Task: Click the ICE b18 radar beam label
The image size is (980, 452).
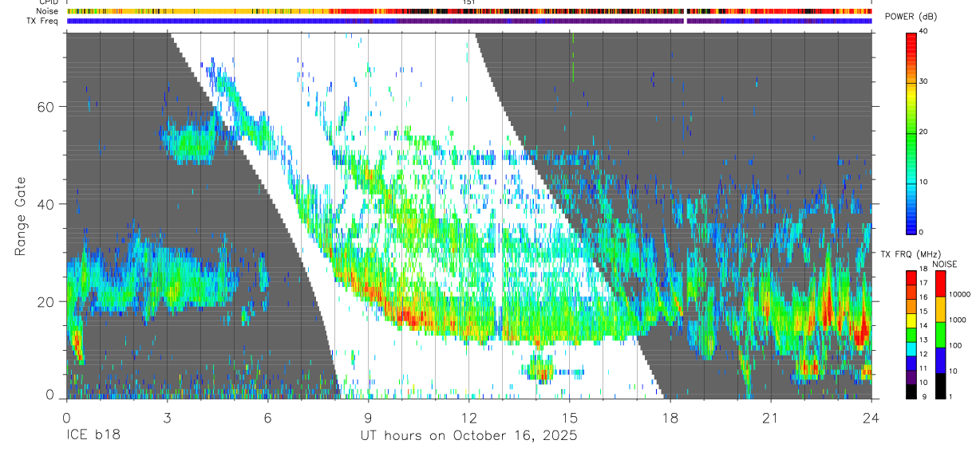Action: pos(93,436)
